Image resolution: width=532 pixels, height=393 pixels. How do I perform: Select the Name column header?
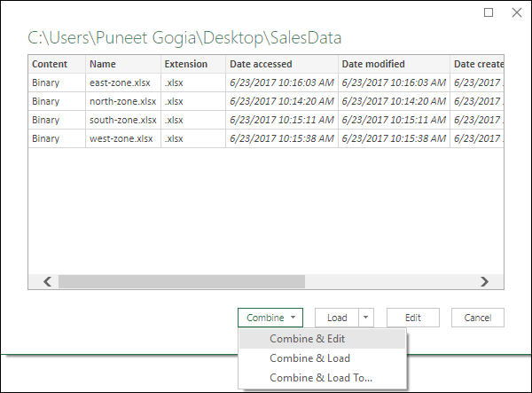[x=123, y=64]
